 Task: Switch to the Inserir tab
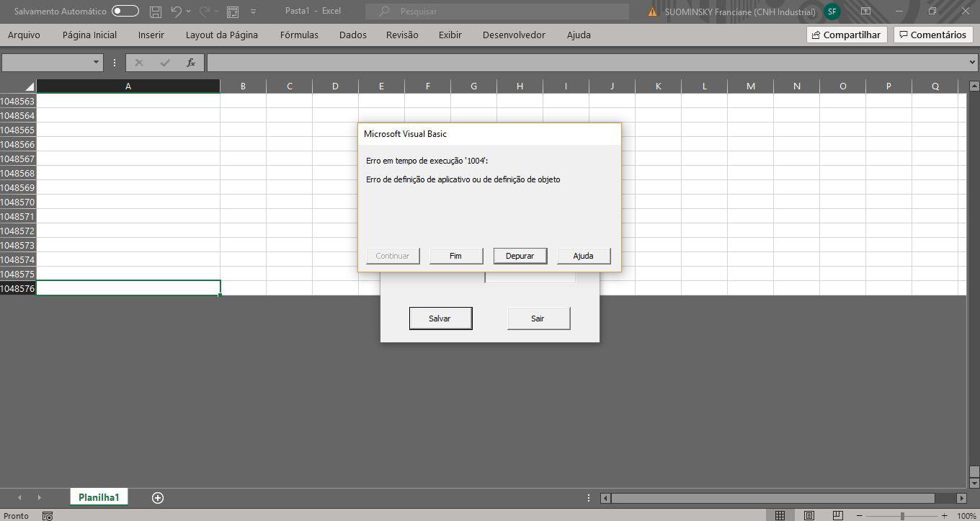tap(151, 35)
